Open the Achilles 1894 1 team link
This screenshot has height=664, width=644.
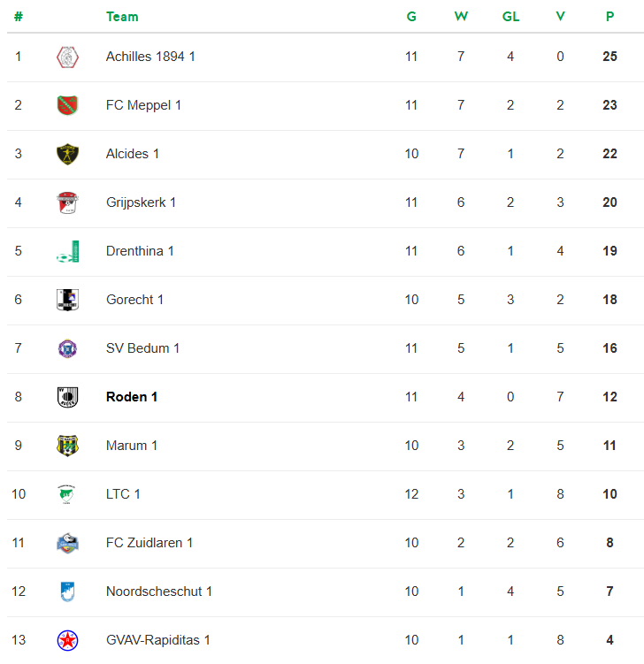click(x=150, y=57)
